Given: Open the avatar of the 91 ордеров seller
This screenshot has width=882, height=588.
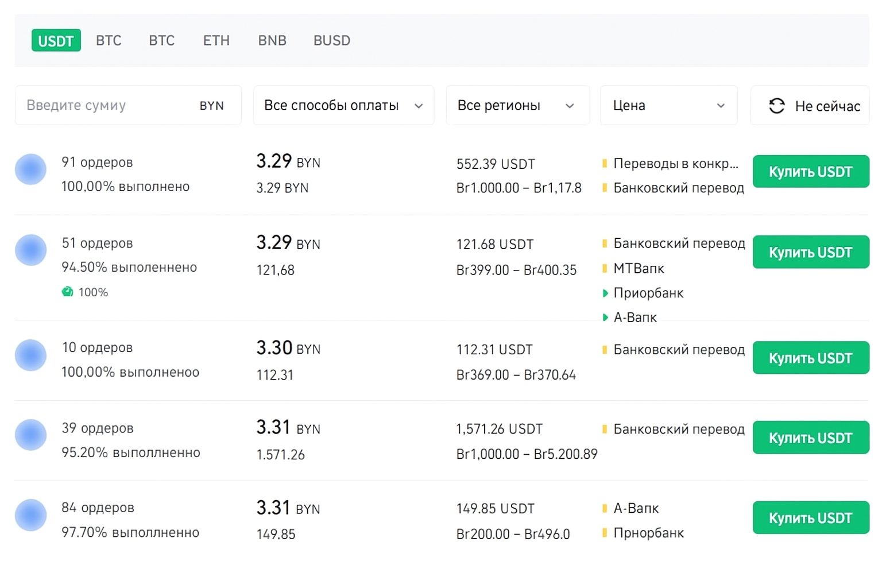Looking at the screenshot, I should point(30,169).
